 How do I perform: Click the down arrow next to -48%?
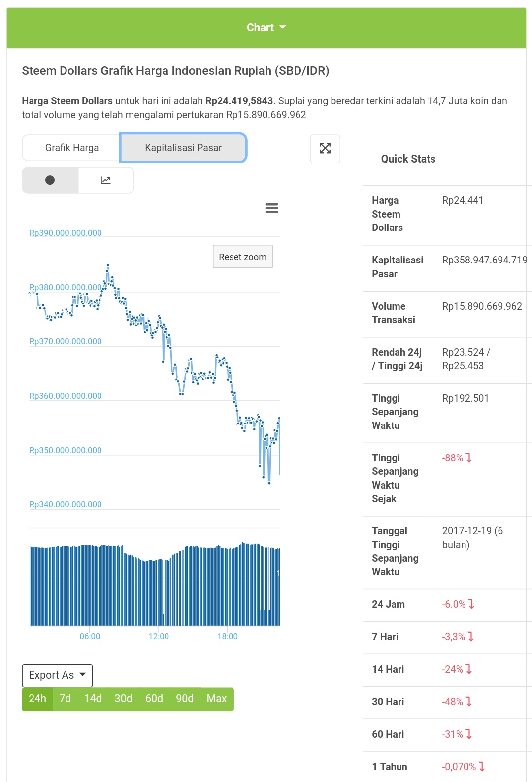(x=469, y=702)
